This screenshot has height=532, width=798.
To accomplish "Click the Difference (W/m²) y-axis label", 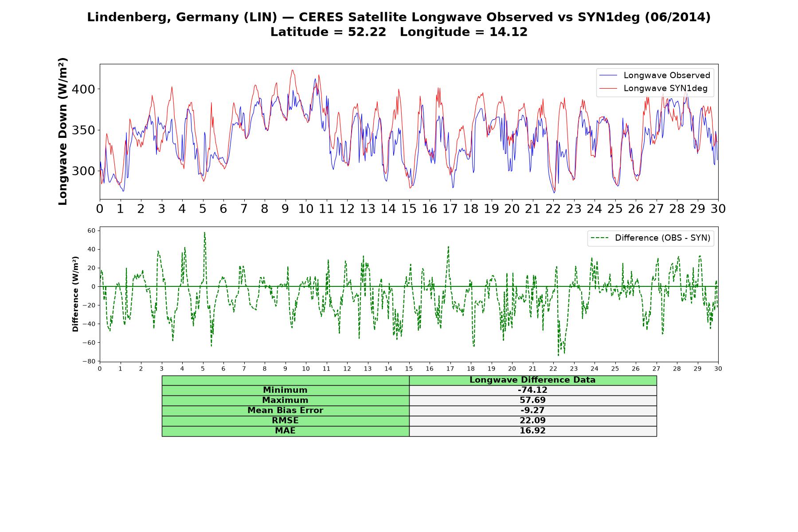I will pyautogui.click(x=75, y=294).
